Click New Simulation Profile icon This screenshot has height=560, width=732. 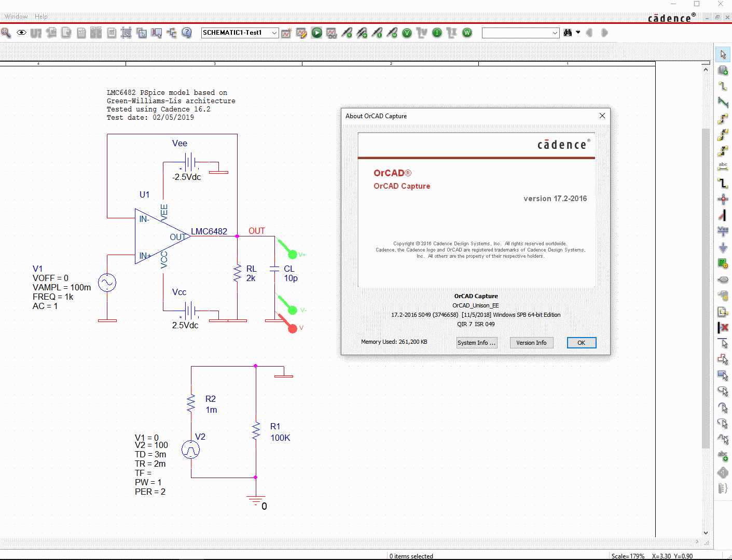[286, 33]
